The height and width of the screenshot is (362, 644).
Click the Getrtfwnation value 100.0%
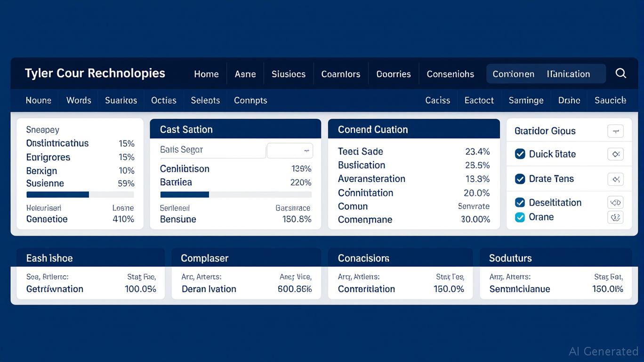click(140, 289)
